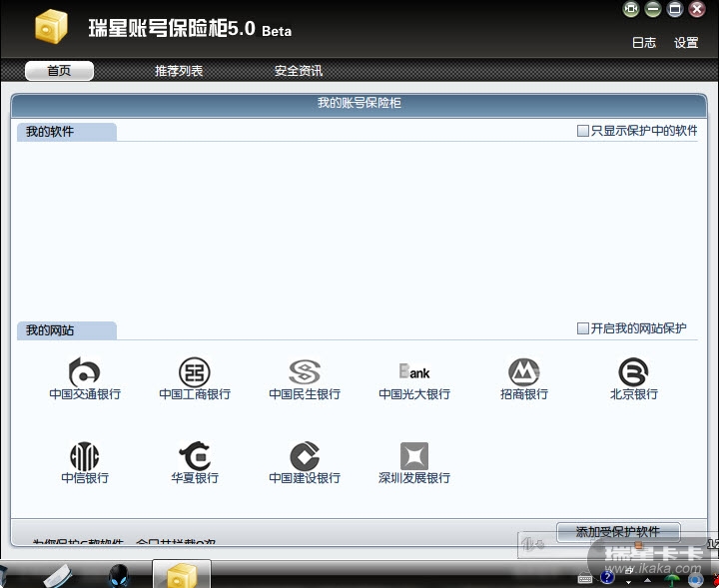Open the 北京银行 icon
Image resolution: width=719 pixels, height=588 pixels.
point(634,372)
